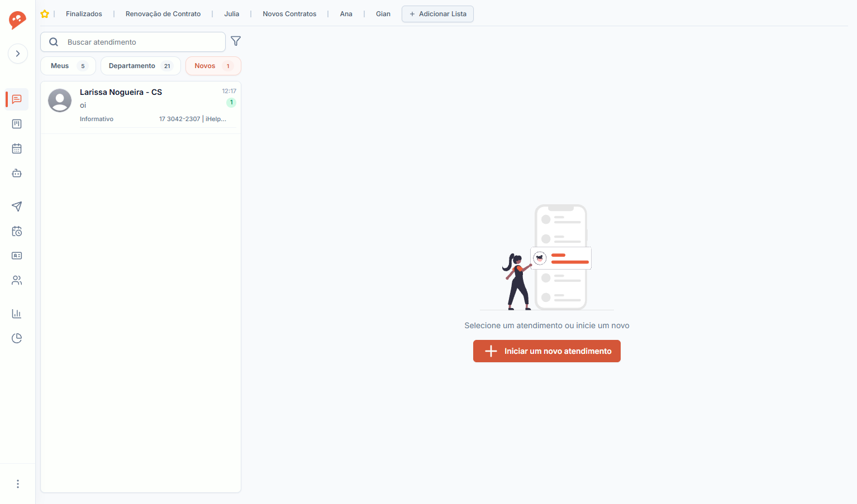
Task: Click the Buscar atendimento search field
Action: point(133,42)
